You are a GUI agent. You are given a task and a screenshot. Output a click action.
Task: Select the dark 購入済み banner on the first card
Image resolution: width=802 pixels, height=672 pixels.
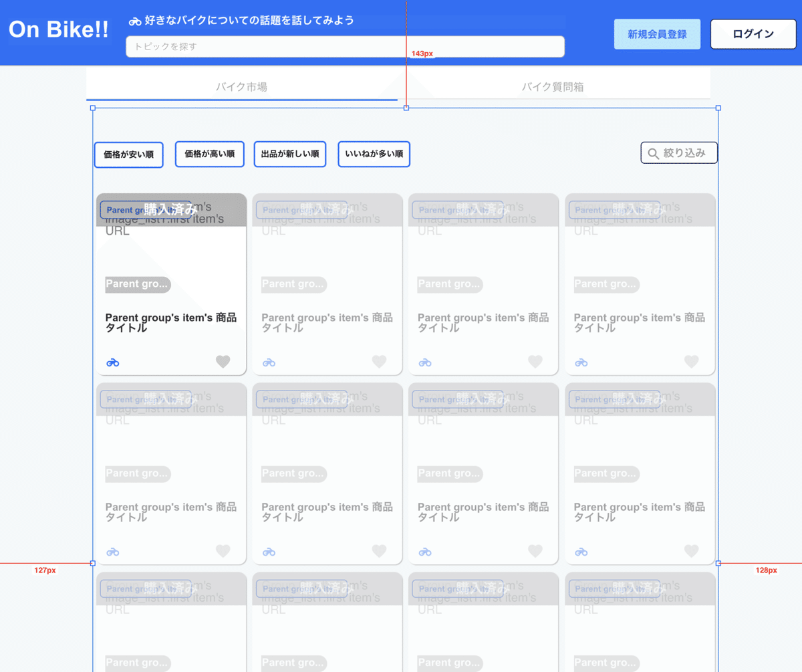coord(171,210)
